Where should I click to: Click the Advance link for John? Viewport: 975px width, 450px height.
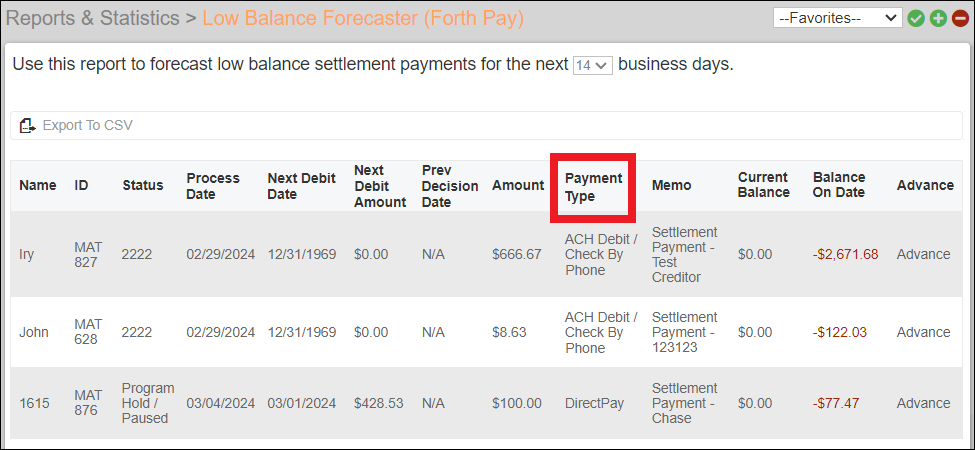(923, 333)
